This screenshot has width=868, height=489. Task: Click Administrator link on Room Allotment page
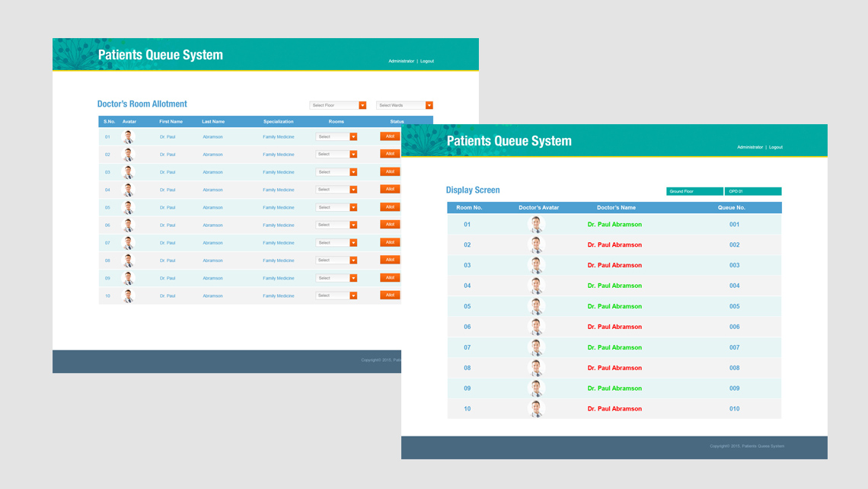click(401, 61)
